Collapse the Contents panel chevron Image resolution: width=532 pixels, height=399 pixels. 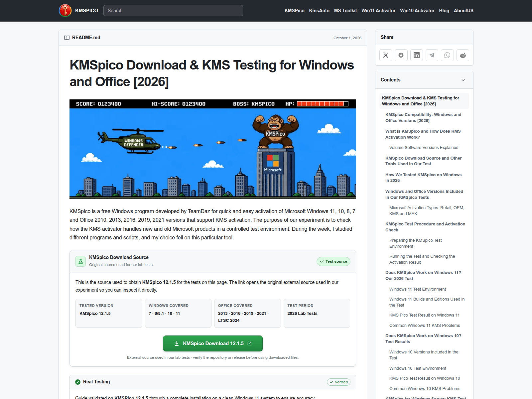(463, 80)
